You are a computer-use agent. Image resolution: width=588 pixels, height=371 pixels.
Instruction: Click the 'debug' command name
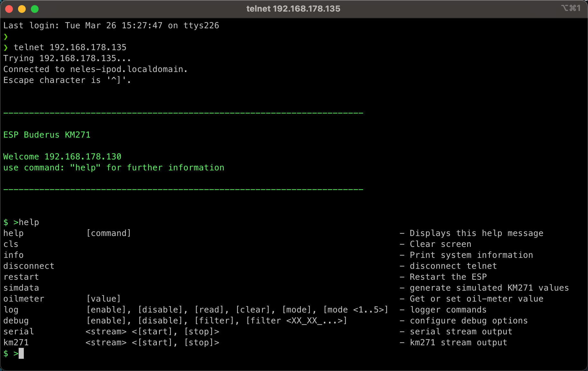pos(16,321)
